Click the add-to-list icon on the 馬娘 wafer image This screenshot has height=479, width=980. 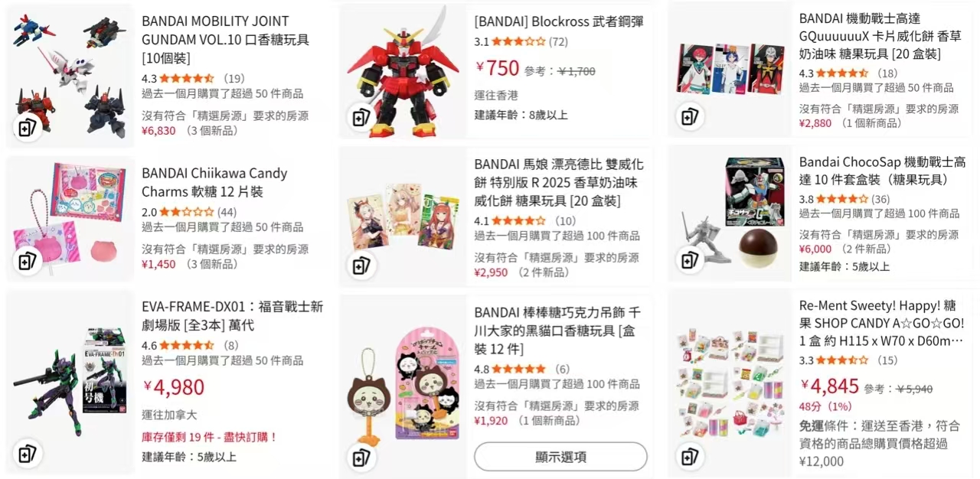coord(361,266)
